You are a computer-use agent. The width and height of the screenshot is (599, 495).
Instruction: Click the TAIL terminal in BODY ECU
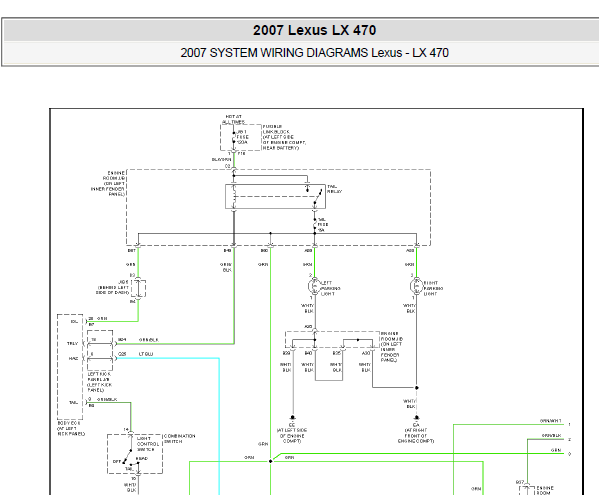pyautogui.click(x=73, y=403)
